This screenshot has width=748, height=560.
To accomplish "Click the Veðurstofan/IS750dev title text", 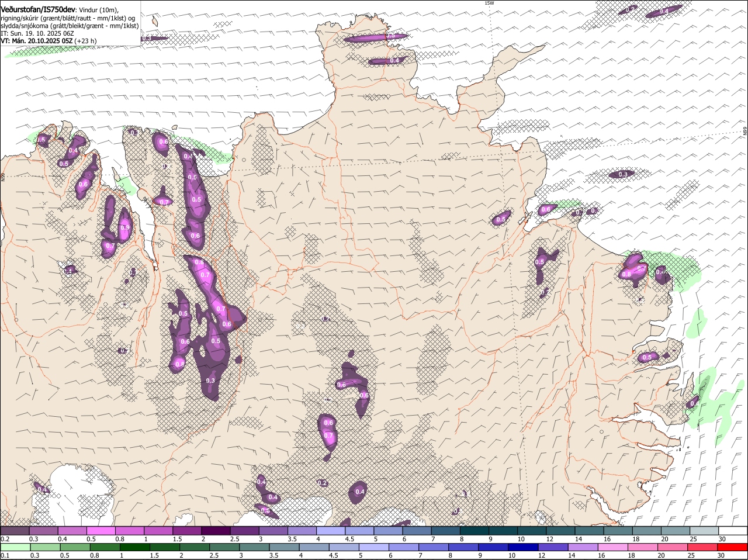I will point(38,10).
